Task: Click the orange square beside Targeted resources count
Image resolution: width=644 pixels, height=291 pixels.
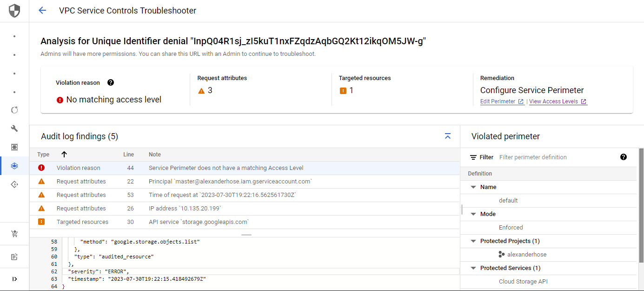Action: tap(343, 91)
